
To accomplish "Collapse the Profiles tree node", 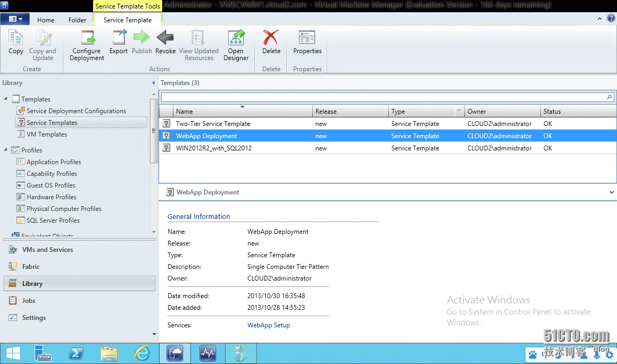I will click(5, 150).
